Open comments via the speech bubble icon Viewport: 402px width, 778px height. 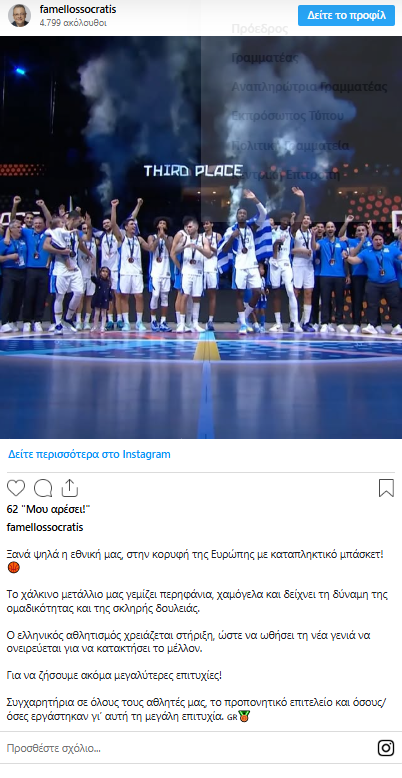(x=43, y=488)
